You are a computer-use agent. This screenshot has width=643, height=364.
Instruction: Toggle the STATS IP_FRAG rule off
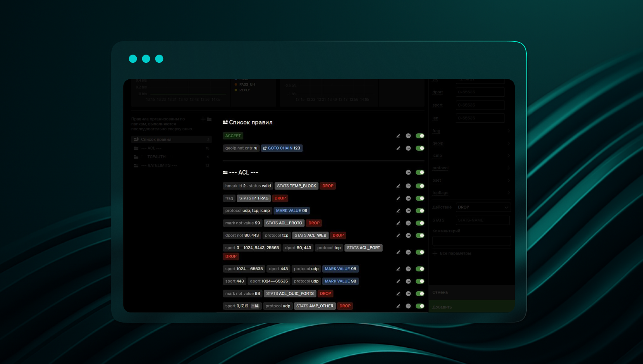pyautogui.click(x=420, y=198)
